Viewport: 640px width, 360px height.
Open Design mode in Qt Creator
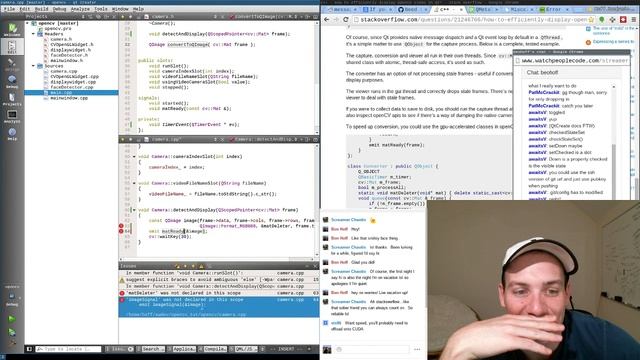[12, 64]
